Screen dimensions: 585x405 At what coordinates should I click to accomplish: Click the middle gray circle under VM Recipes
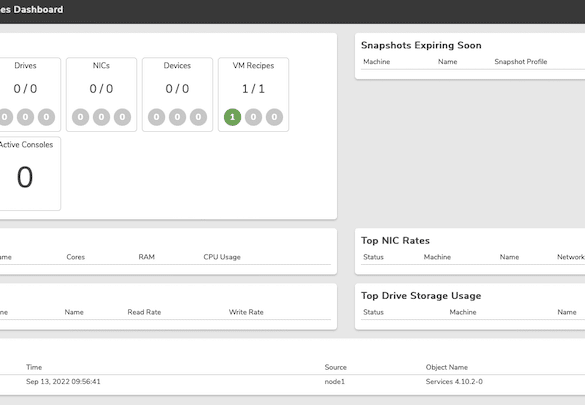253,117
